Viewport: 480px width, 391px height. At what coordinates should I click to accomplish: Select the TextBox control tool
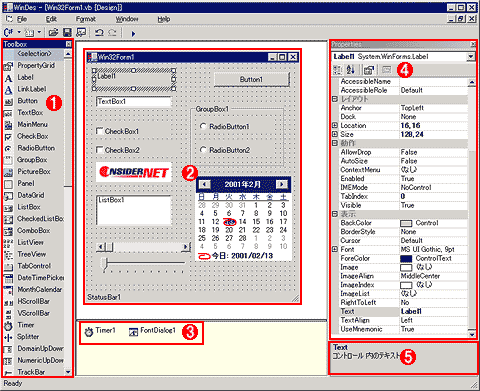pyautogui.click(x=30, y=113)
